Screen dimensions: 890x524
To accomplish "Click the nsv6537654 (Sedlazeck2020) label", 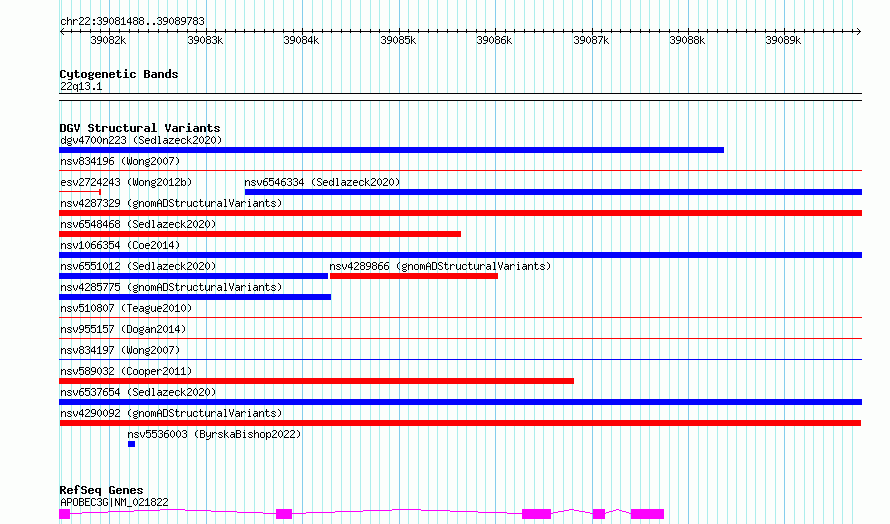I will [138, 392].
